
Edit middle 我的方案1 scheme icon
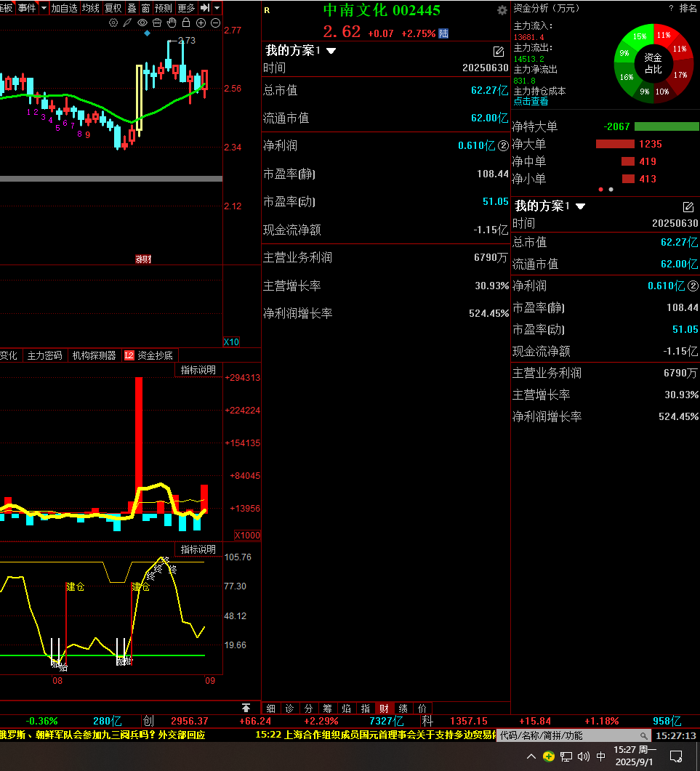499,51
